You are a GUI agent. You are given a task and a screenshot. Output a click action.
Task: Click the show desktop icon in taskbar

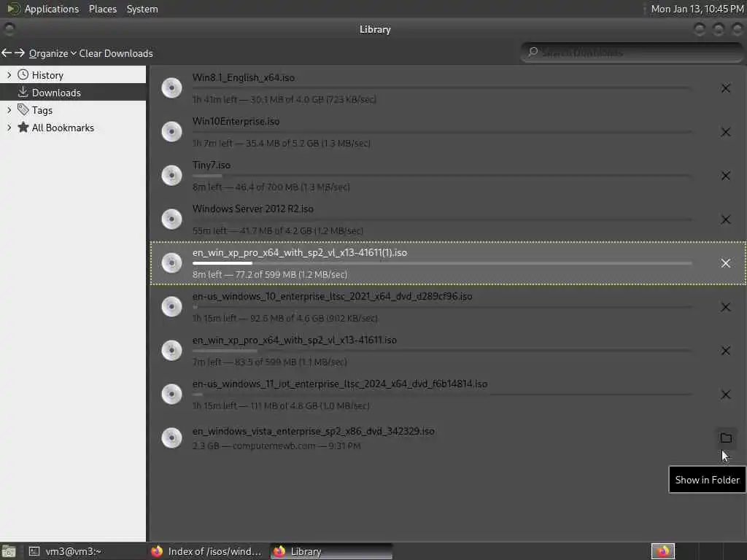pos(9,551)
